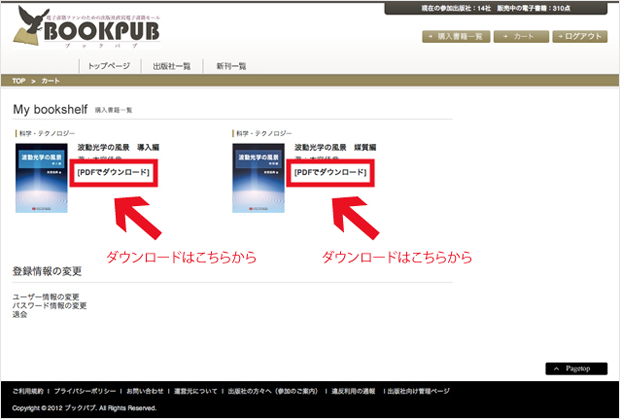Open 運営元について footer link

click(x=198, y=391)
